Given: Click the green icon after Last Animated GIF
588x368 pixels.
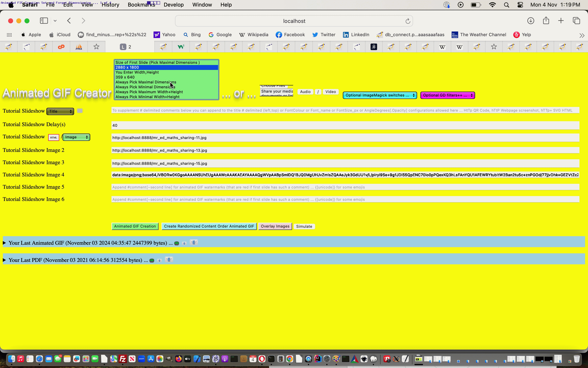Looking at the screenshot, I should tap(177, 243).
